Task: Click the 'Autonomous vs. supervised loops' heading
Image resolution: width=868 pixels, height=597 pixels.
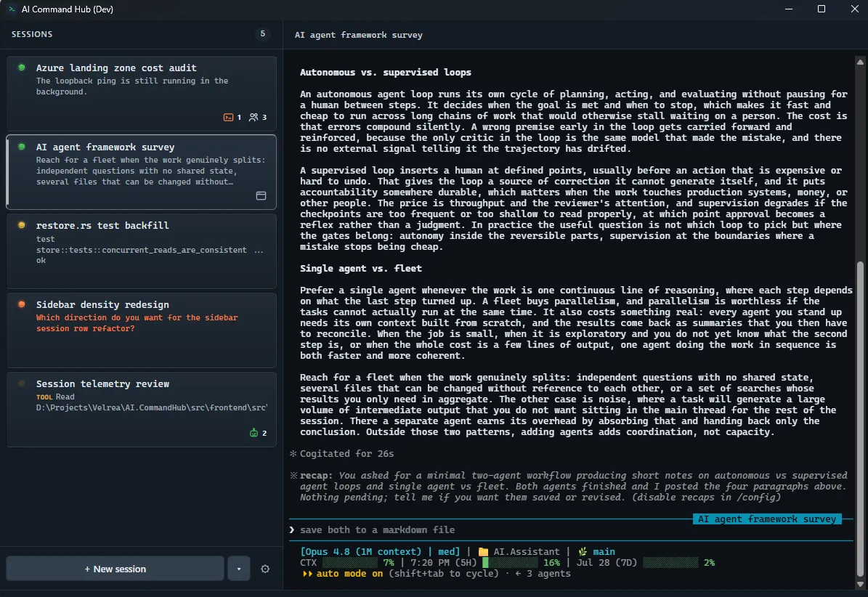Action: (x=385, y=73)
